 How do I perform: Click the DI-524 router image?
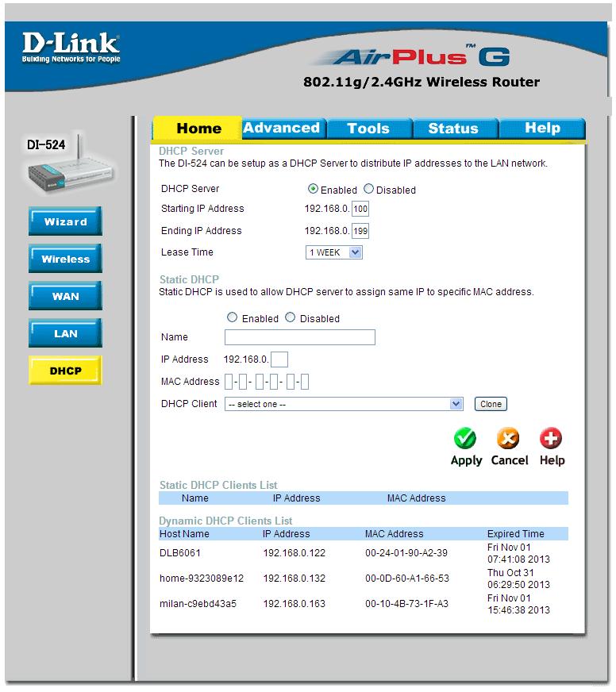pyautogui.click(x=66, y=172)
